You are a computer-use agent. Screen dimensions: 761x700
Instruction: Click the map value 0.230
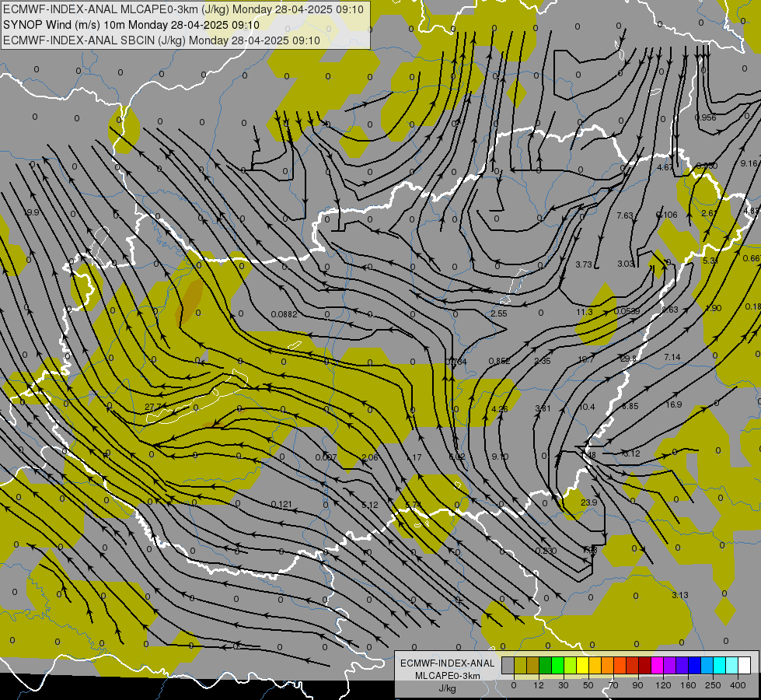click(546, 551)
